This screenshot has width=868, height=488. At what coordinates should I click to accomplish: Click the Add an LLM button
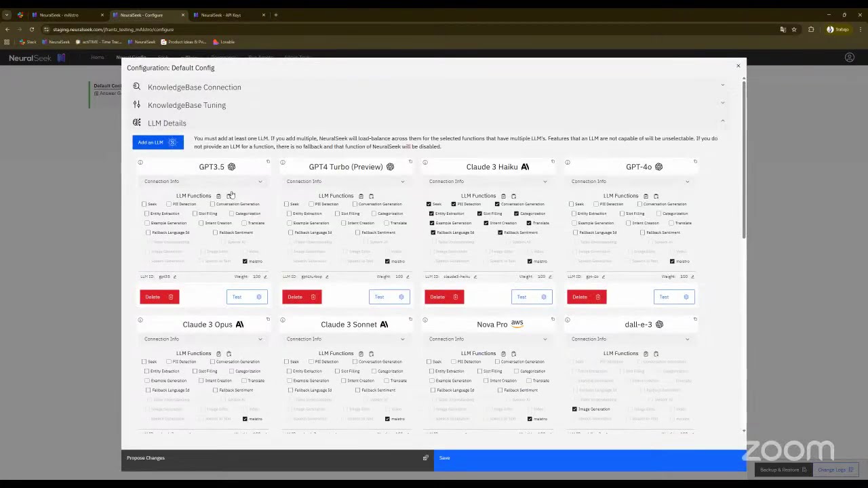coord(158,142)
